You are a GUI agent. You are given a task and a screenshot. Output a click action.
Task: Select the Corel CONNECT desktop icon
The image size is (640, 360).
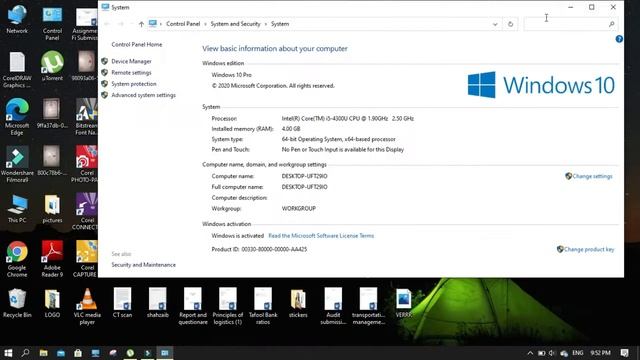(86, 212)
